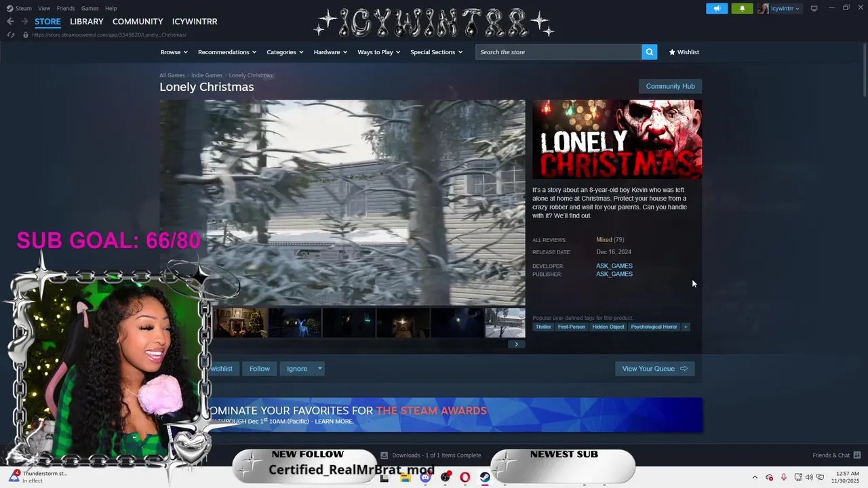Switch to the STORE tab
The width and height of the screenshot is (868, 488).
pyautogui.click(x=47, y=22)
